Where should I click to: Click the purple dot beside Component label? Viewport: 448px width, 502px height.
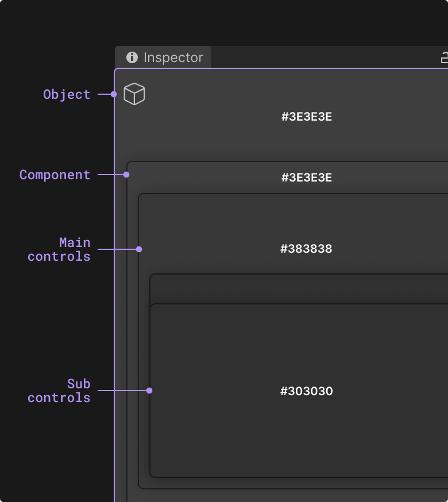(126, 175)
